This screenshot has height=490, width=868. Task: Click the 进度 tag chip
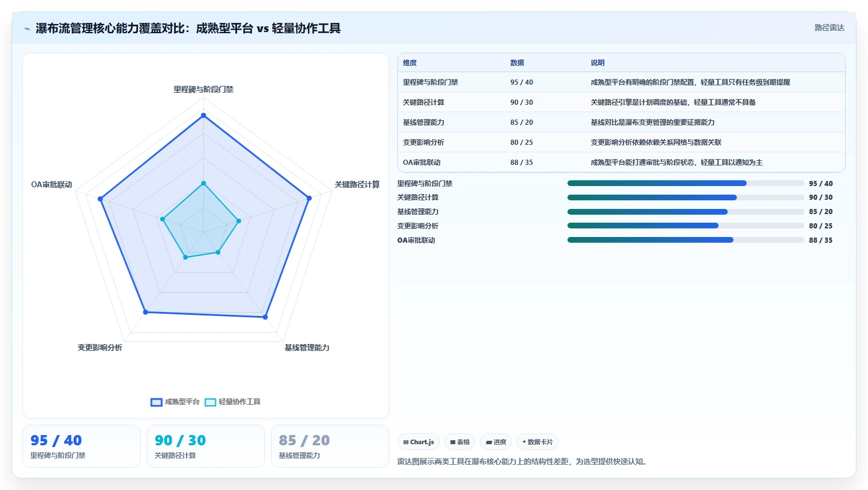(496, 442)
